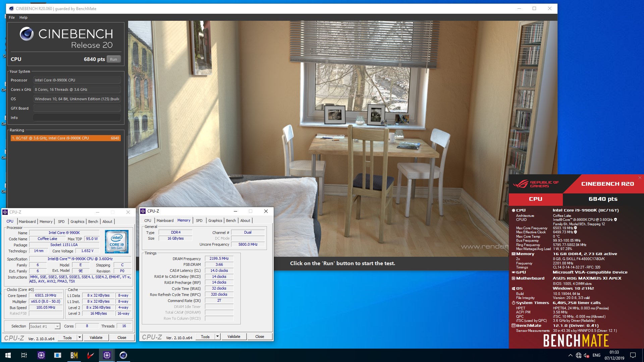644x362 pixels.
Task: Click the ENG language indicator
Action: [x=596, y=355]
